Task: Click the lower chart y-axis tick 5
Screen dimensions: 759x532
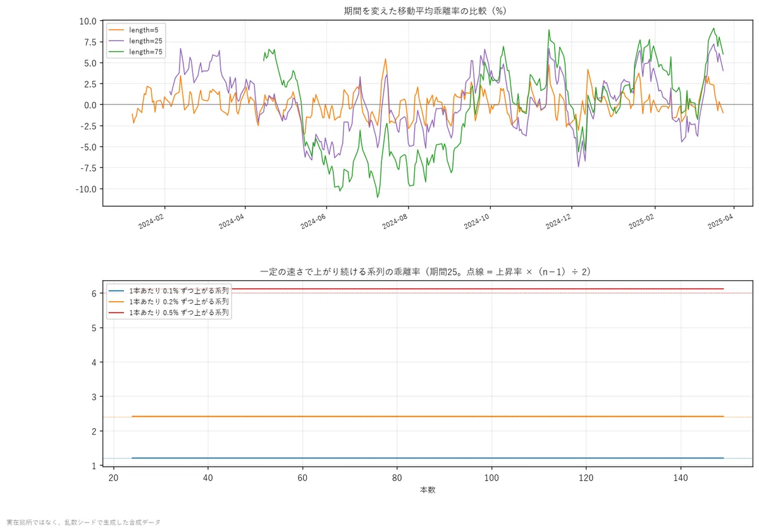Action: [94, 328]
